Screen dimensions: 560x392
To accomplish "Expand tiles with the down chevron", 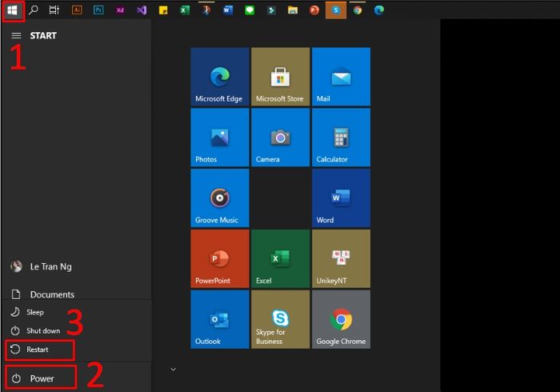I will tap(174, 369).
